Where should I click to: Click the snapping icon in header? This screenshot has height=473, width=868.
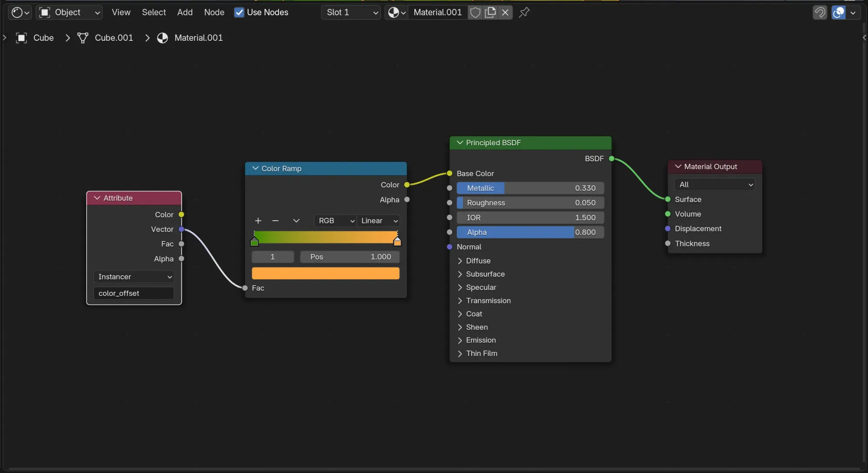point(819,12)
